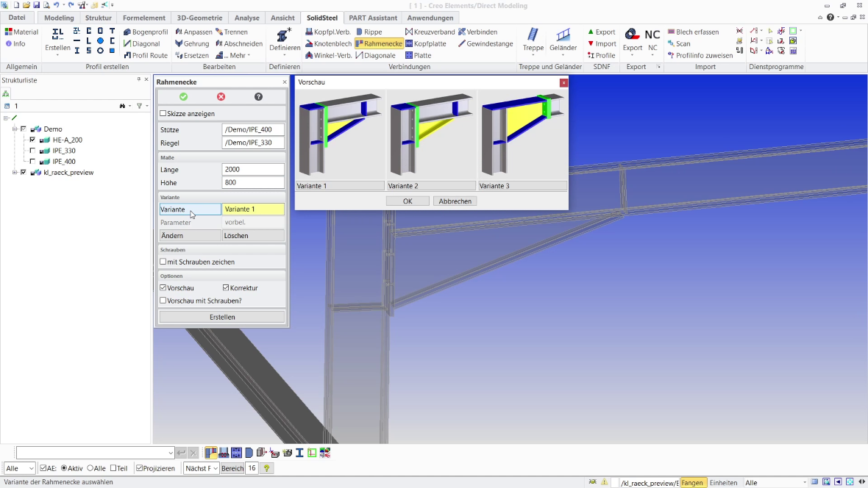Open the Geländer railing tool
Screen dimensions: 868x488
[x=563, y=40]
